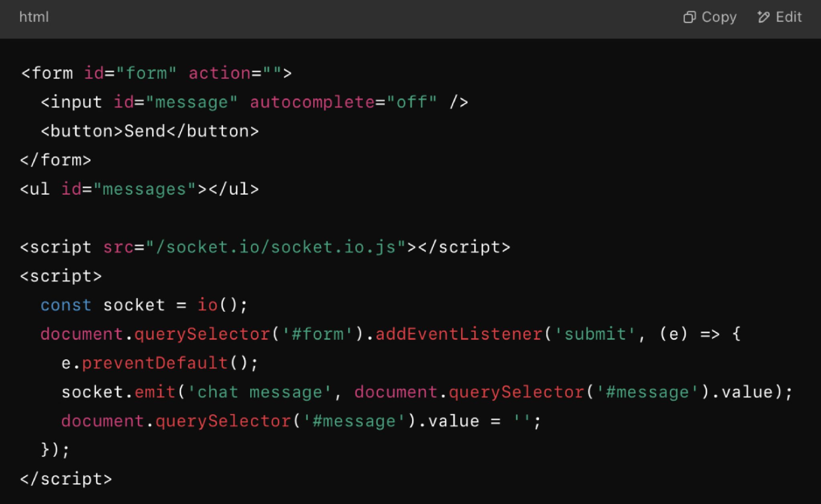Select the duplicate-pages glyph next to Copy
821x504 pixels.
[x=689, y=17]
